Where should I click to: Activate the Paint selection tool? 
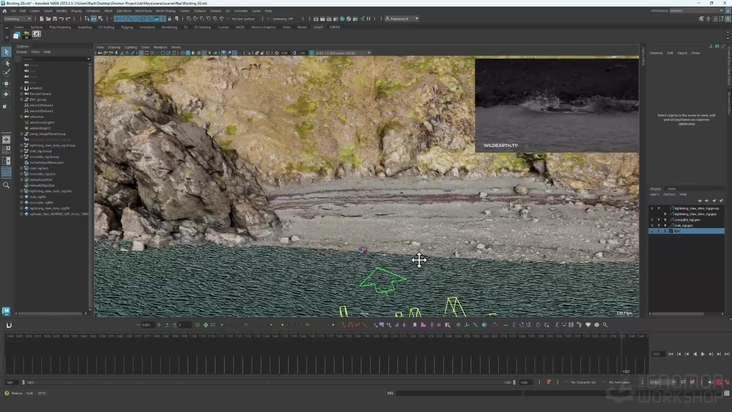6,73
